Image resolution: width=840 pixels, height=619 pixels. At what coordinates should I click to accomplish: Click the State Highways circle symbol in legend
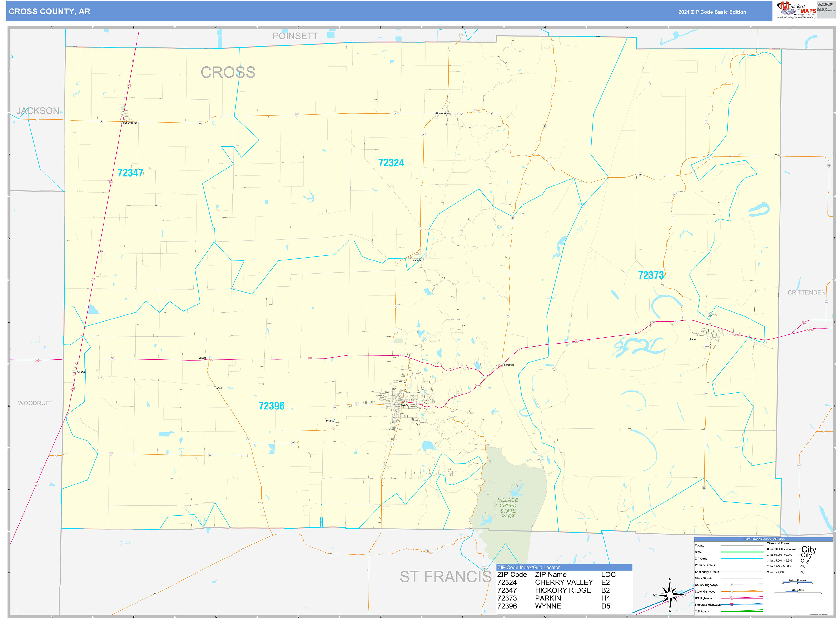pyautogui.click(x=732, y=592)
